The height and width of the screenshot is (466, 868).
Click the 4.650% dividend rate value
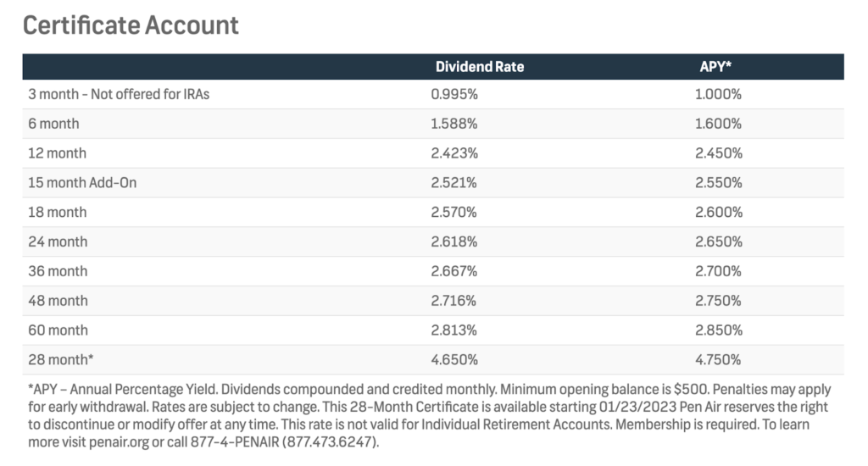(x=454, y=359)
